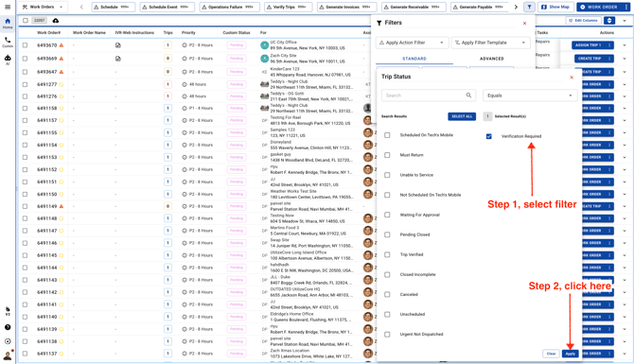The height and width of the screenshot is (364, 634).
Task: Open the Generate Invoices action tab
Action: pyautogui.click(x=347, y=7)
